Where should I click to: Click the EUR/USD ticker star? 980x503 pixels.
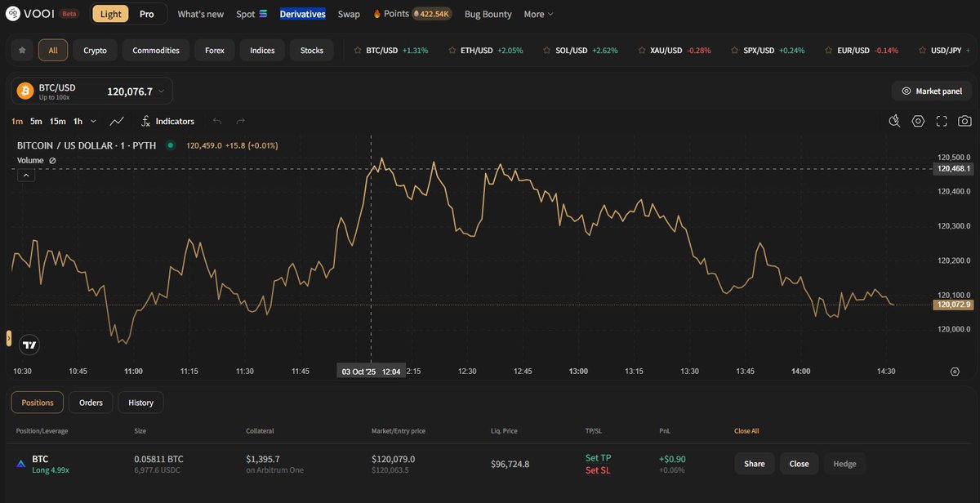tap(829, 50)
